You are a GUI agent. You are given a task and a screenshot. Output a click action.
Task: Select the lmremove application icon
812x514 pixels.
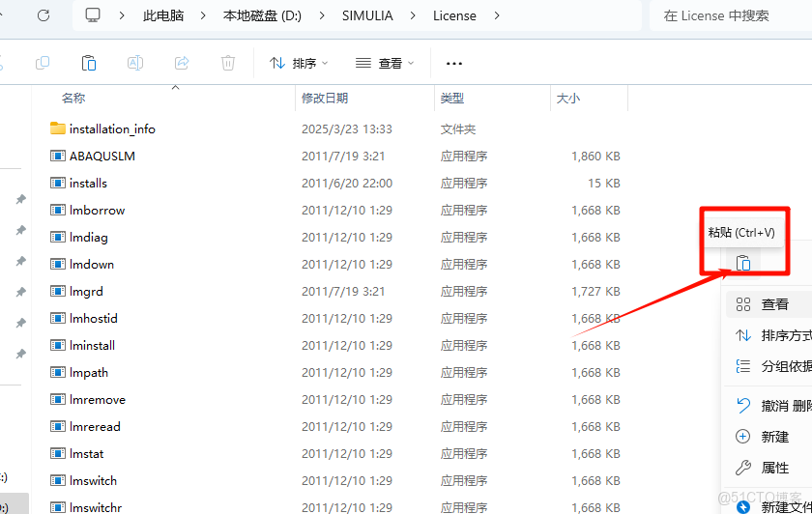point(57,399)
